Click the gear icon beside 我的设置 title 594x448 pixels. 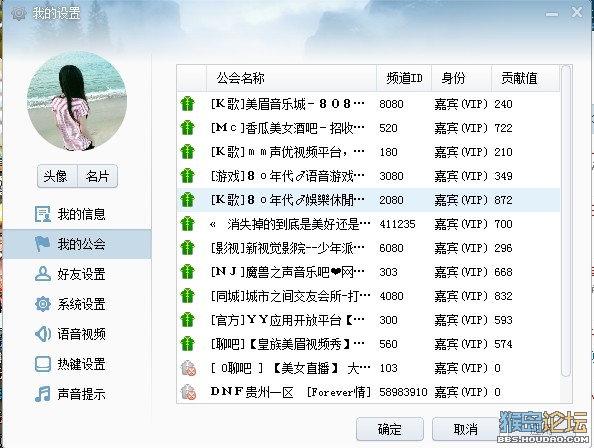(19, 13)
